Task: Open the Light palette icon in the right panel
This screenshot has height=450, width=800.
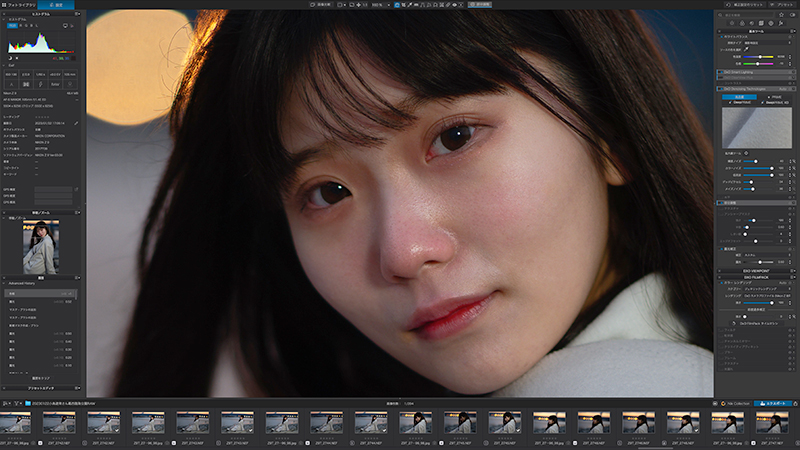Action: click(732, 23)
